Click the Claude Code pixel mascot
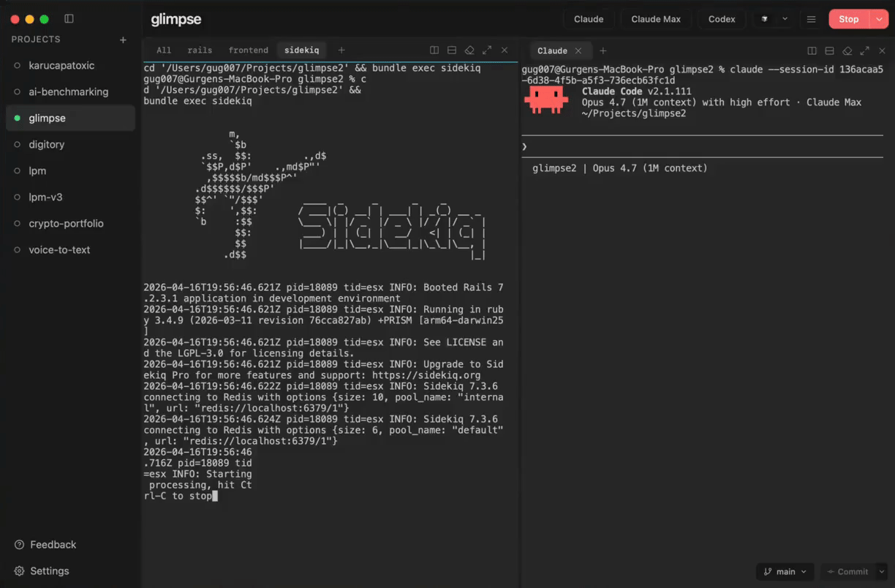This screenshot has height=588, width=895. point(546,99)
